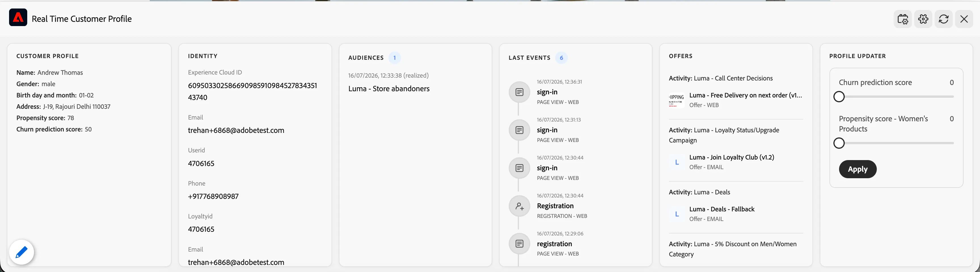Image resolution: width=980 pixels, height=272 pixels.
Task: Click the Experience Cloud ID value
Action: coord(253,92)
